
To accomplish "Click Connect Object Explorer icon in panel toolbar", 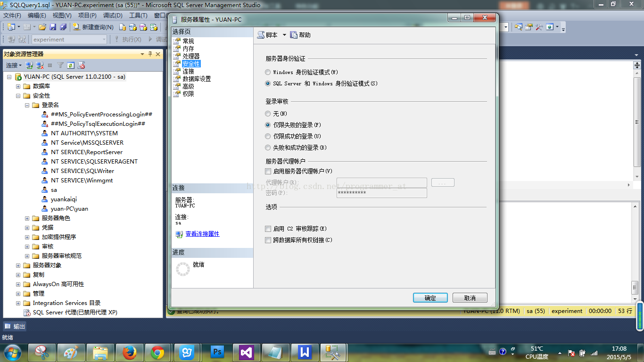I will click(x=29, y=65).
